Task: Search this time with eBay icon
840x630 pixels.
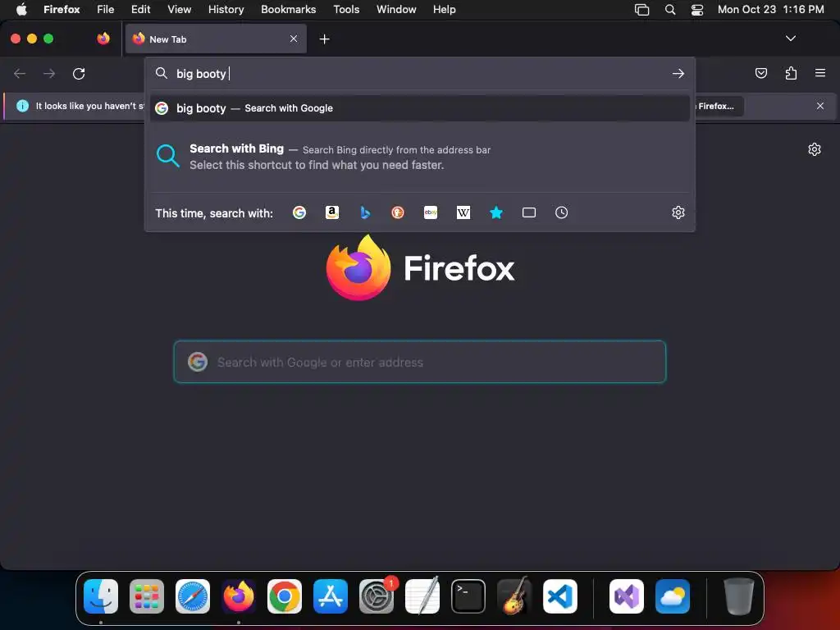Action: point(431,212)
